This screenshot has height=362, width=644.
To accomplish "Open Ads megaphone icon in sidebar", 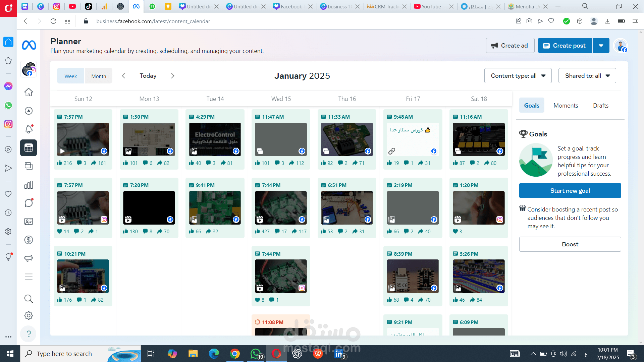I will [x=29, y=258].
